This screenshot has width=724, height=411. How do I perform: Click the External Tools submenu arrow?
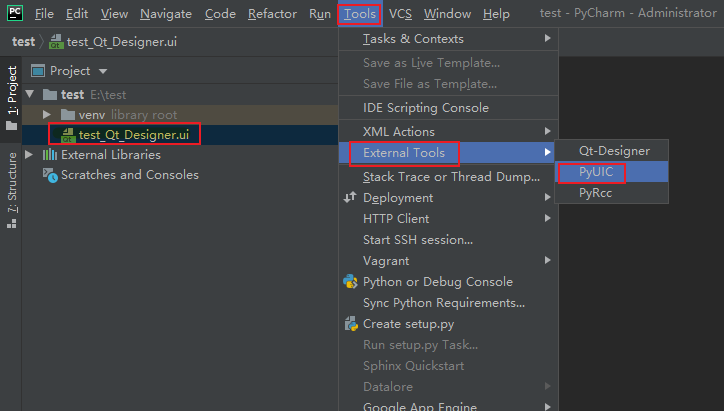[547, 152]
